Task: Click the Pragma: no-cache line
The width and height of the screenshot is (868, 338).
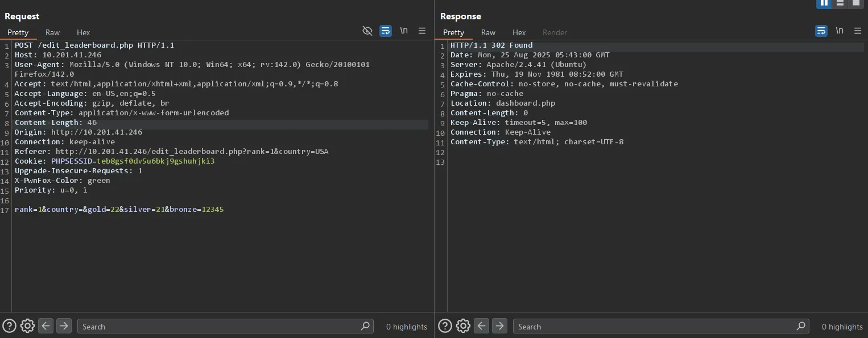Action: 487,94
